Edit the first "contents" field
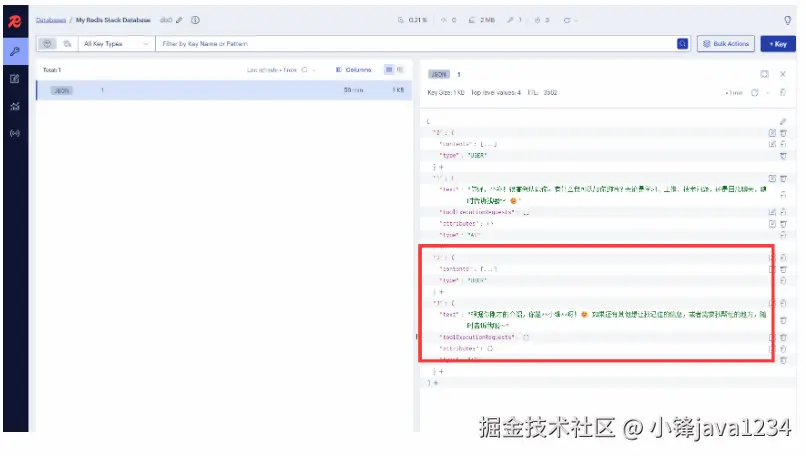The height and width of the screenshot is (456, 806). point(772,144)
